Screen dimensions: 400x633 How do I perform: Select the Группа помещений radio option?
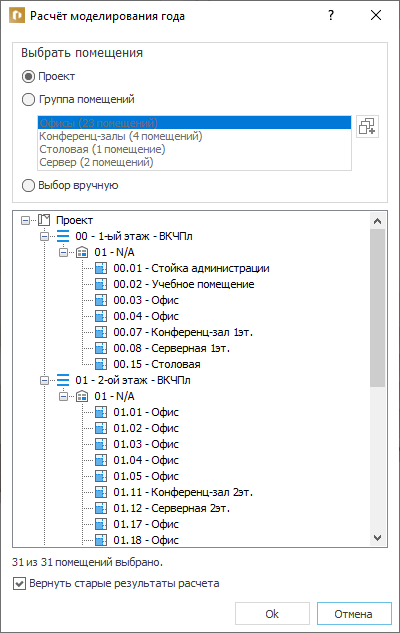(28, 99)
